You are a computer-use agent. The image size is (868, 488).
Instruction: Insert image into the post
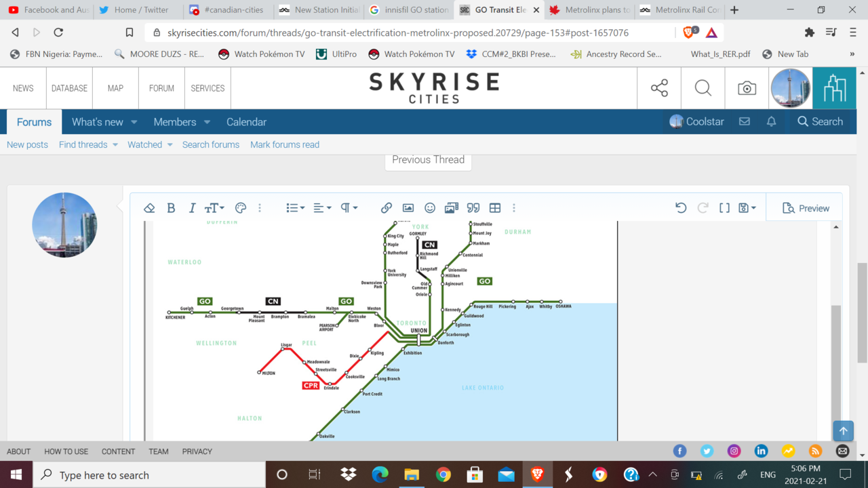(x=408, y=208)
